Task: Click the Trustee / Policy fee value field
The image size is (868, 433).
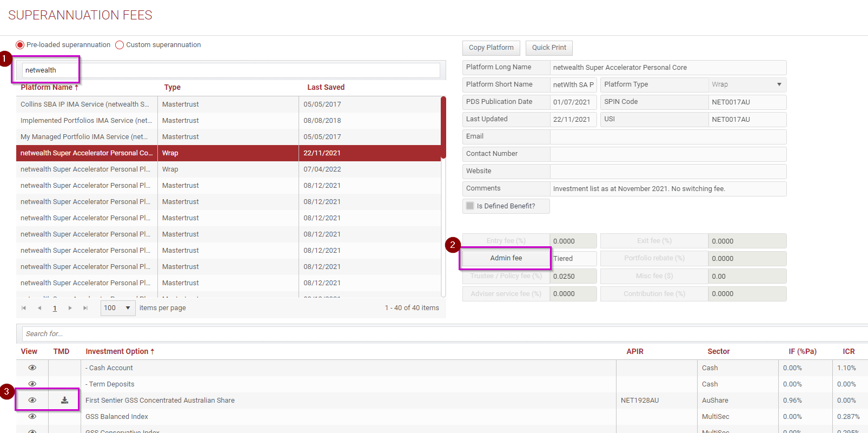Action: (573, 277)
